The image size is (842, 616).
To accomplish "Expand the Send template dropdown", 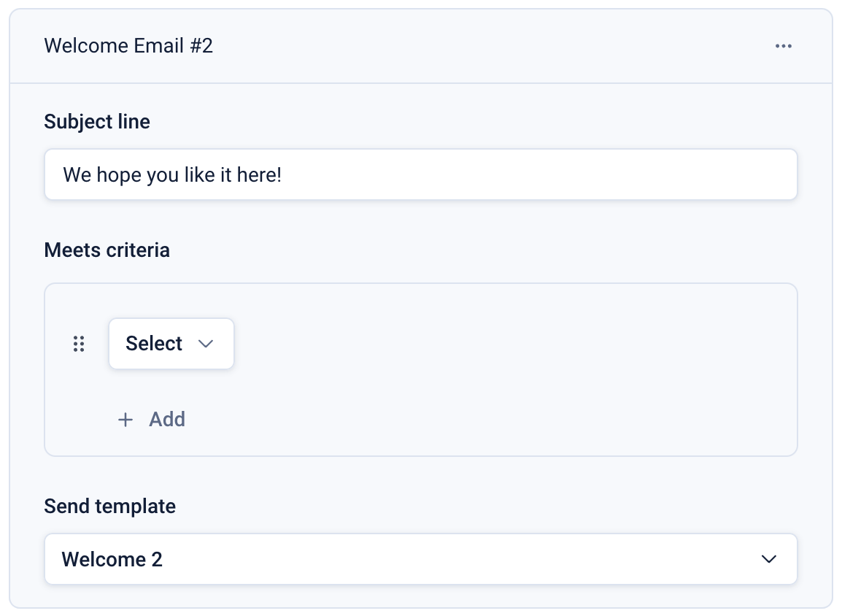I will (420, 559).
